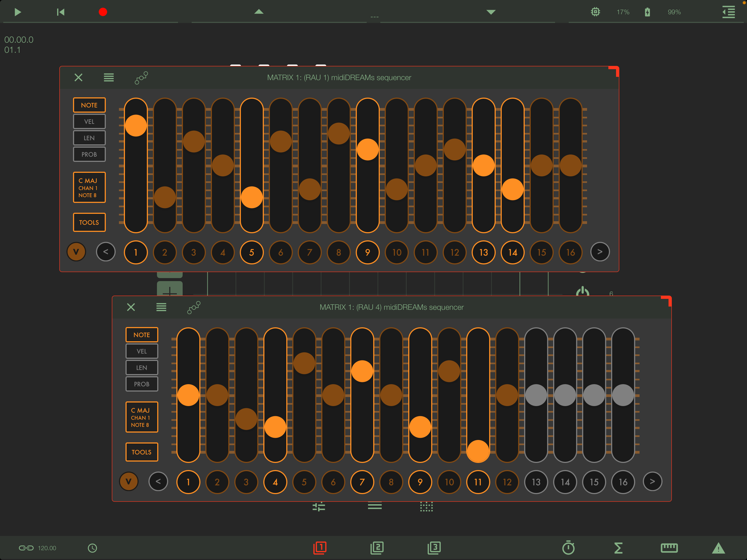Open the hamburger list icon in RAU 4 window
The height and width of the screenshot is (560, 747).
point(161,307)
